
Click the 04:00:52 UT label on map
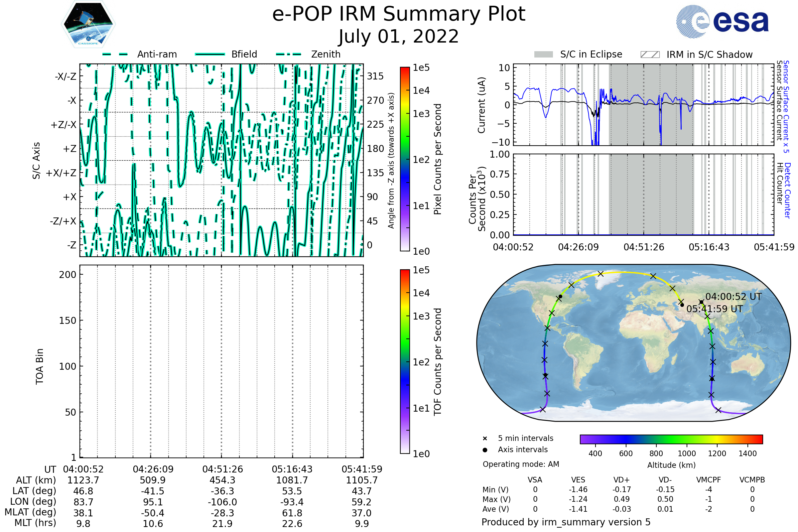(733, 297)
